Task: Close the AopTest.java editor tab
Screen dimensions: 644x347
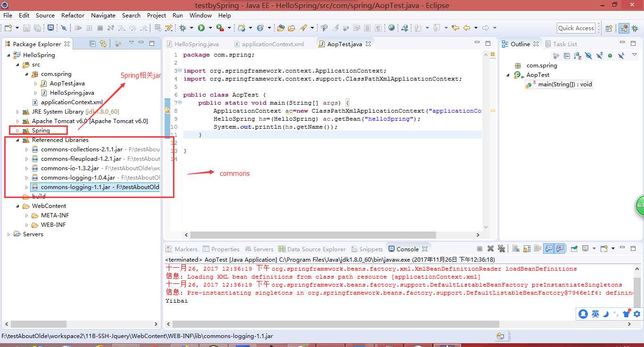Action: 368,44
